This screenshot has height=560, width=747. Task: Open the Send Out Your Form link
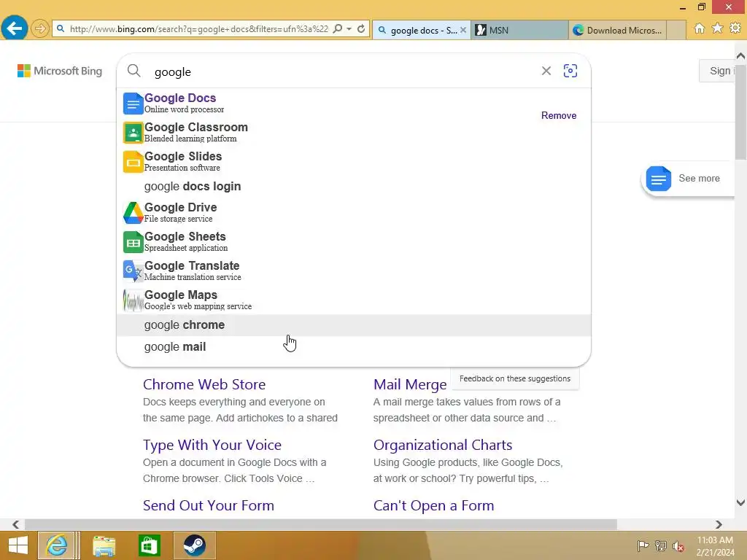[208, 505]
